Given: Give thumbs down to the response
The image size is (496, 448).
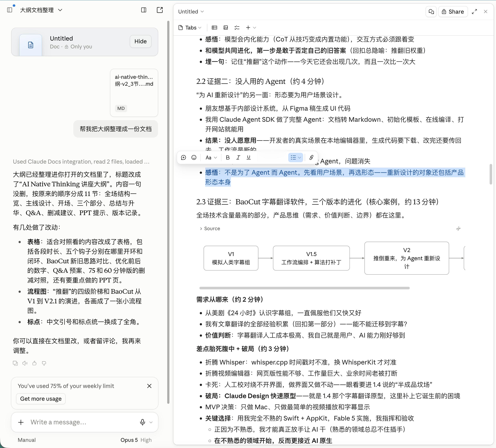Looking at the screenshot, I should 44,363.
